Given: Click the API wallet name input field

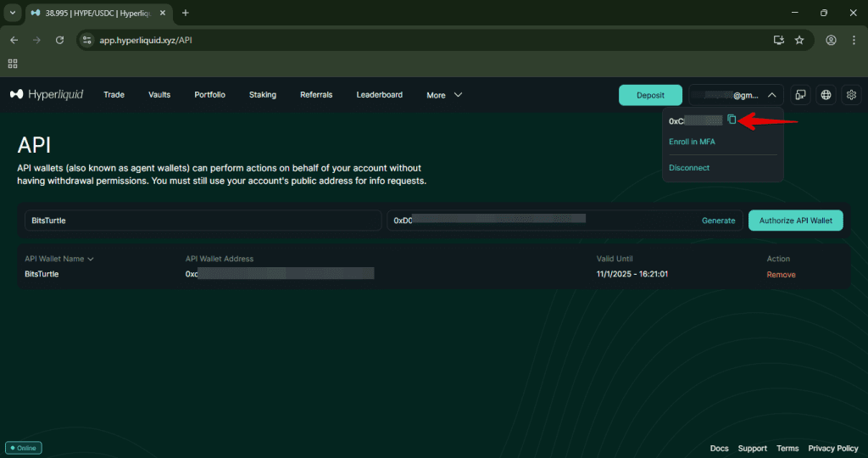Looking at the screenshot, I should (202, 221).
